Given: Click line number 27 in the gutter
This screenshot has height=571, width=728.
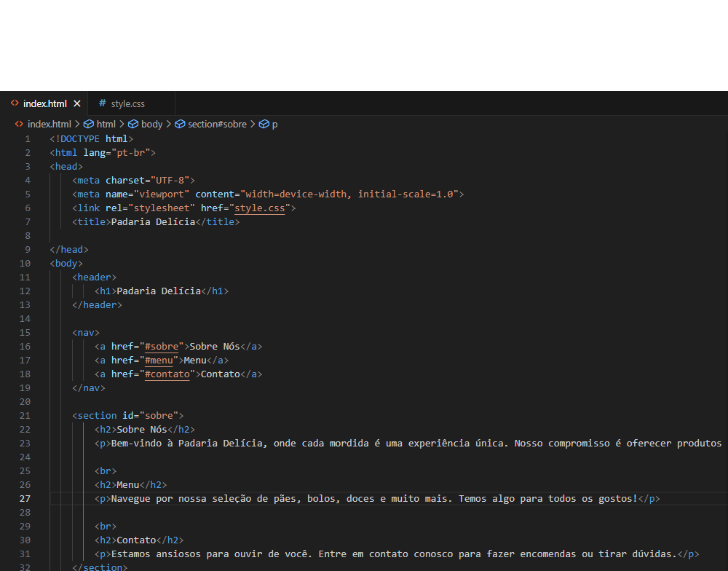Looking at the screenshot, I should click(25, 499).
